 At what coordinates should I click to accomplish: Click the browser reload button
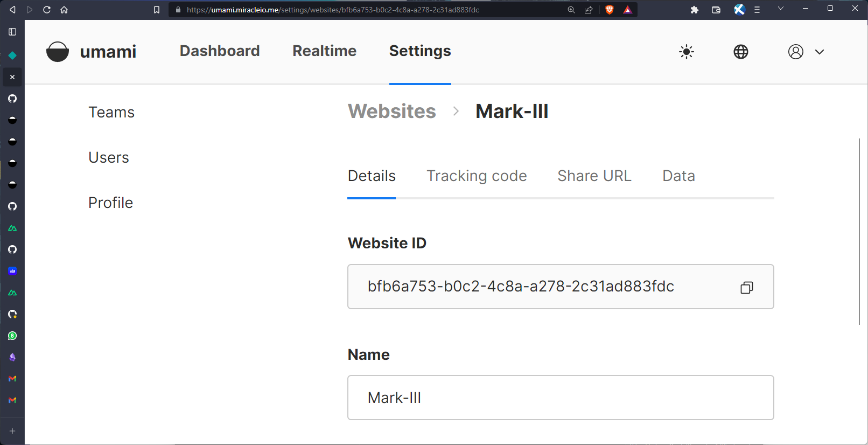(47, 10)
